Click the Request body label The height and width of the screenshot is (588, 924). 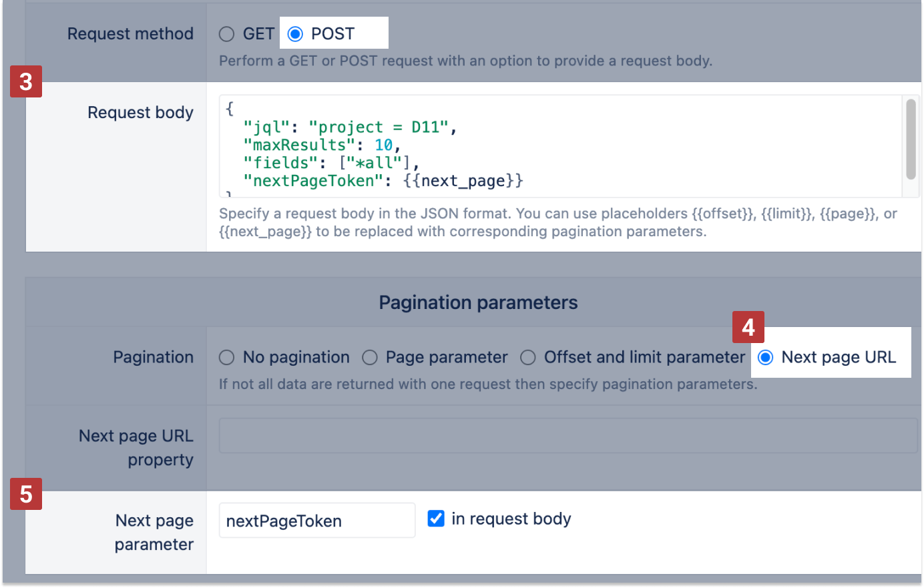[x=140, y=113]
